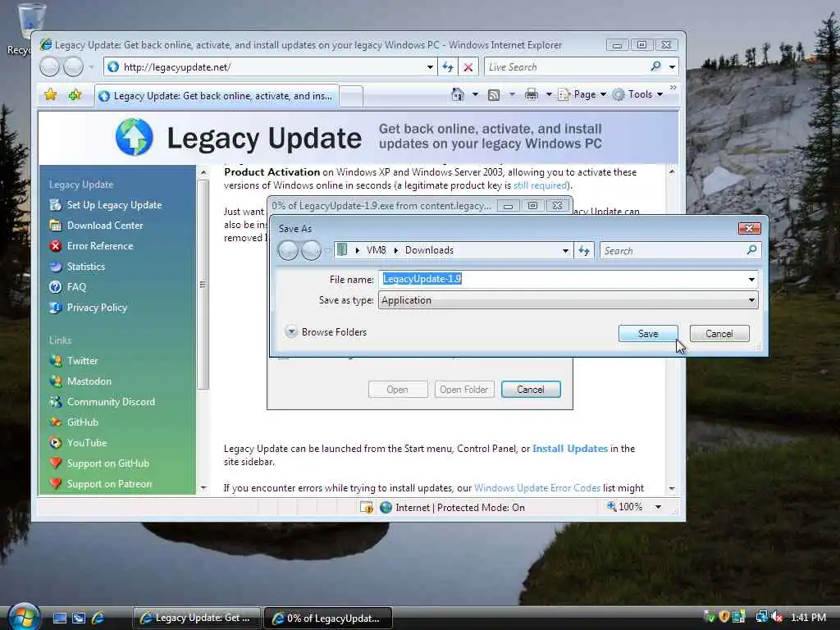Follow Windows Update Error Codes link
Image resolution: width=840 pixels, height=630 pixels.
click(536, 488)
